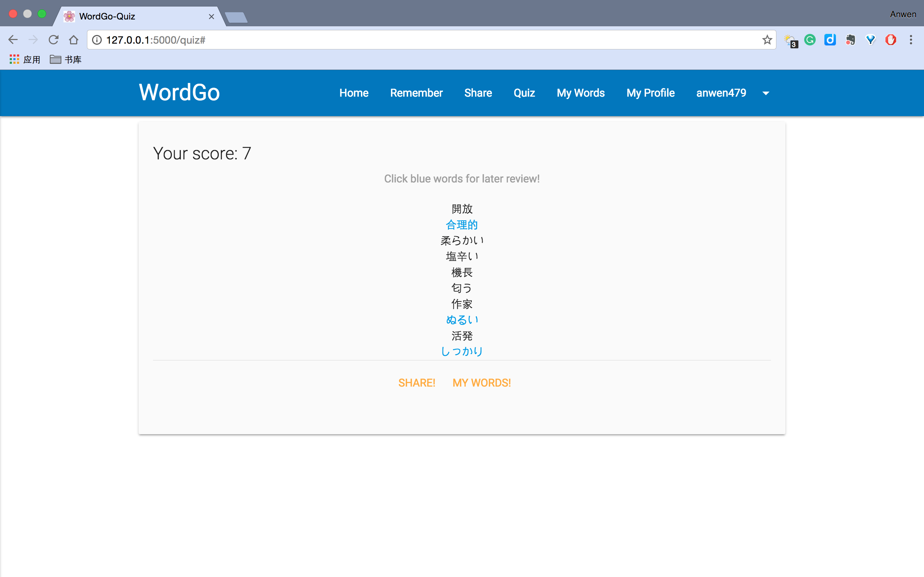Open the Grammarly extension icon
924x577 pixels.
click(810, 40)
